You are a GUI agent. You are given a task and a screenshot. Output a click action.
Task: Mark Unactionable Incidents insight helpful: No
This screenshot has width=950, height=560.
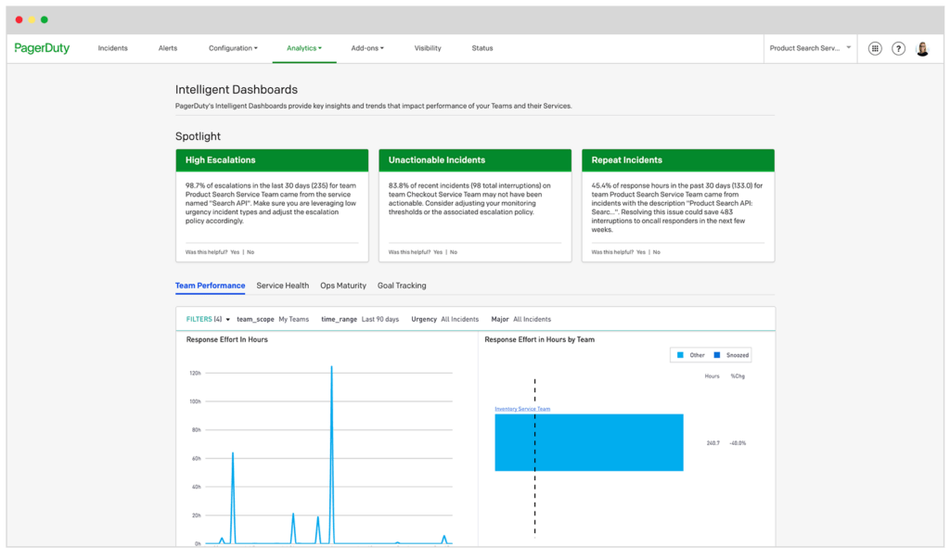(453, 252)
